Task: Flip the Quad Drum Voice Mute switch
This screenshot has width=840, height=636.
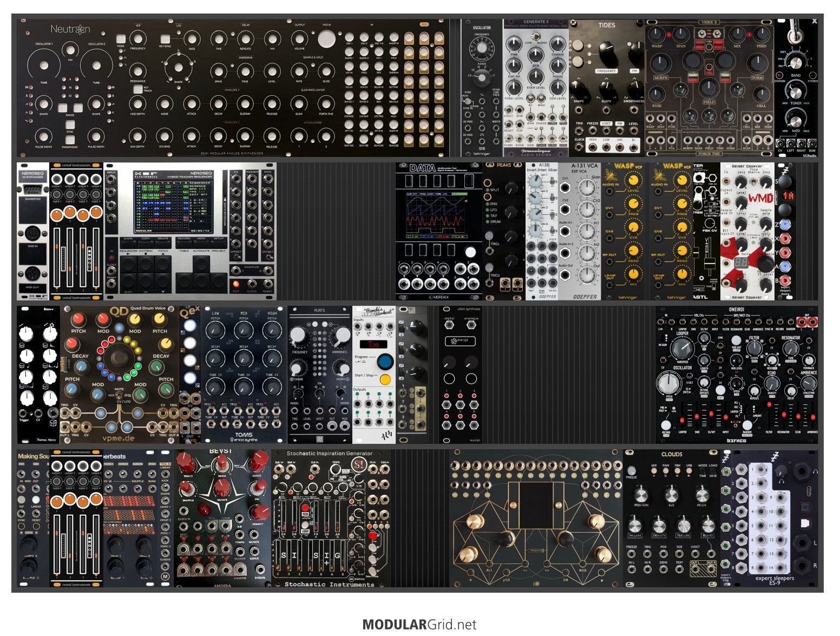Action: tap(119, 396)
